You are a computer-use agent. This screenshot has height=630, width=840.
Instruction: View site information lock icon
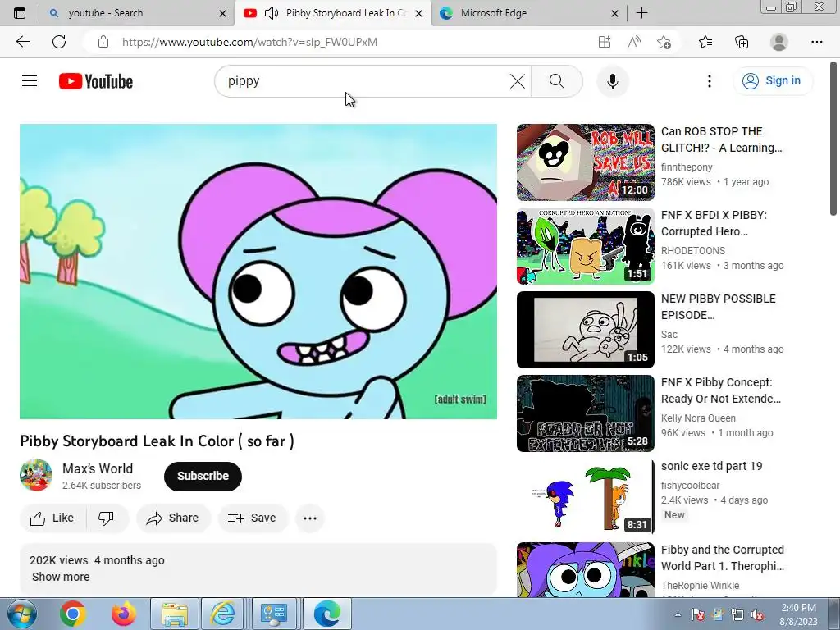103,43
